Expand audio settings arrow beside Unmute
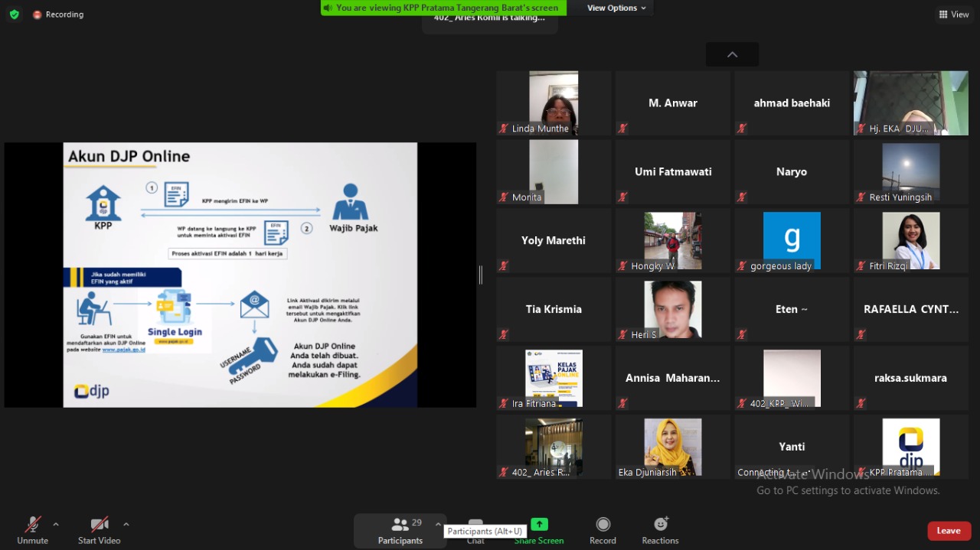 [56, 525]
